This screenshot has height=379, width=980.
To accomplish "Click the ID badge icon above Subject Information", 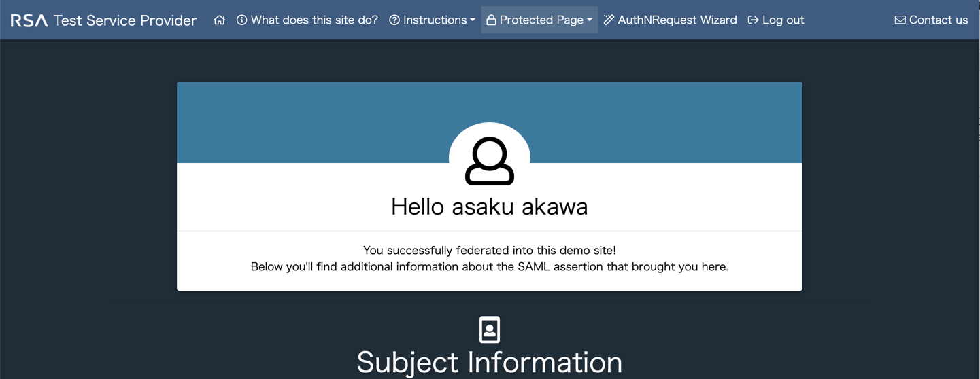I will pos(490,329).
